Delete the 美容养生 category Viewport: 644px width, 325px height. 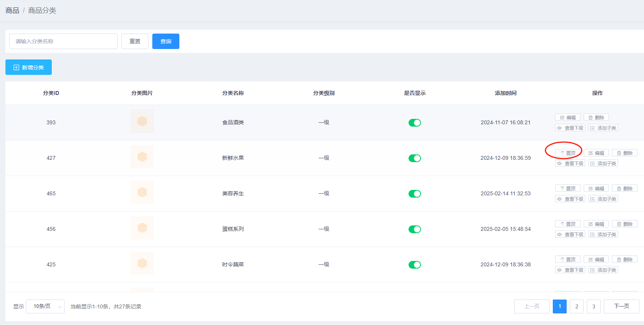tap(624, 188)
